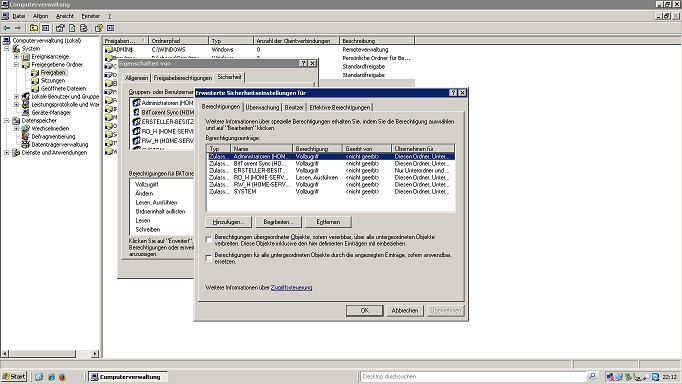Select the Freigaben tree node
Viewport: 682px width, 384px height.
(53, 73)
